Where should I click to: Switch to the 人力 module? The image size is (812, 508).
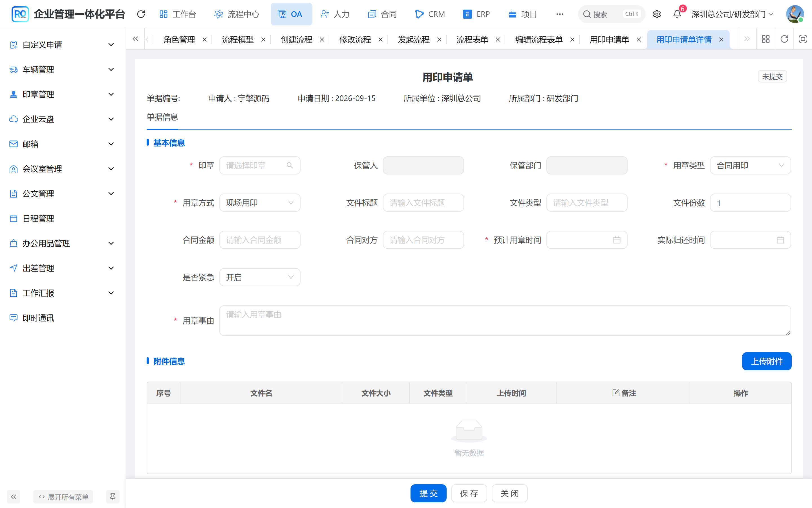point(335,14)
